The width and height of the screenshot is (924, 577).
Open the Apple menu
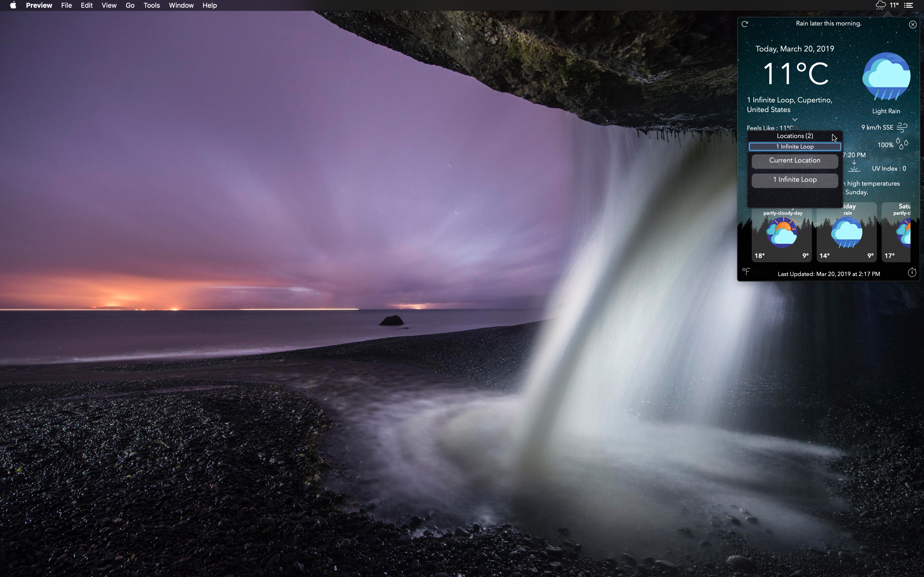[13, 5]
